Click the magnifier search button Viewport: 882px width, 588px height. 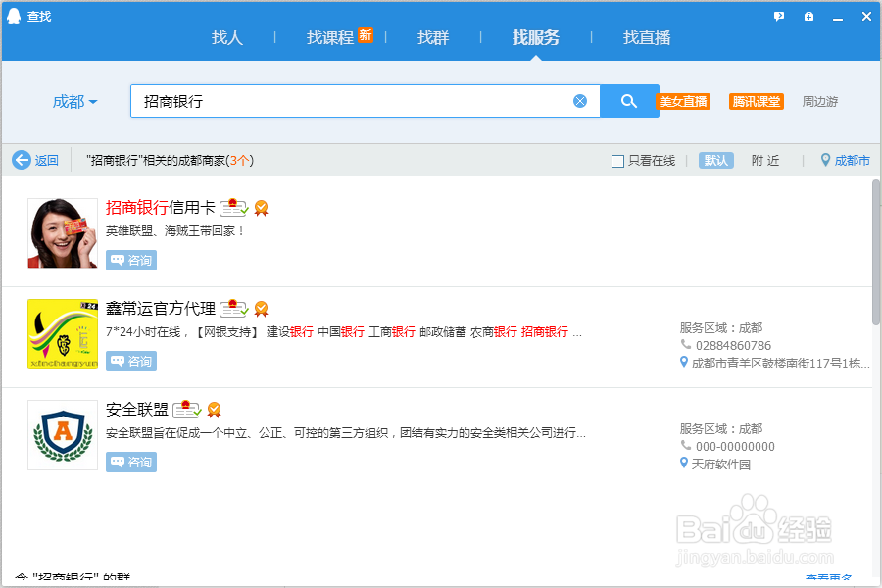(x=629, y=101)
